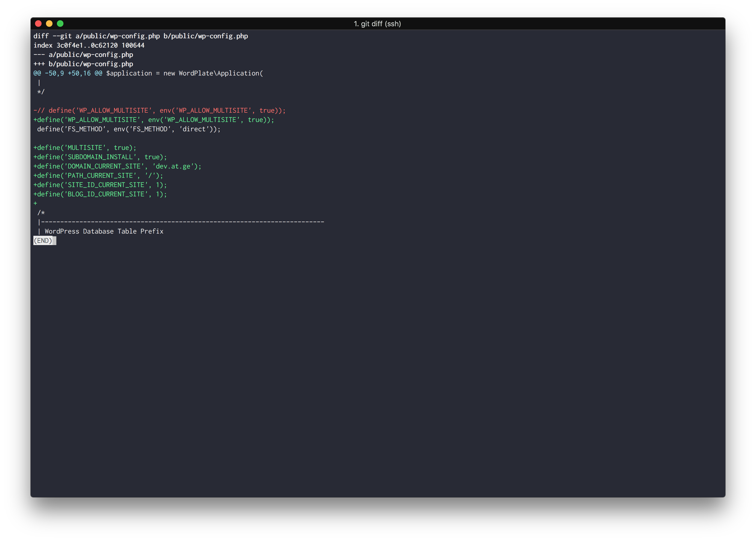Select the removed WP_ALLOW_MULTISITE comment line
The image size is (756, 541).
pos(160,110)
